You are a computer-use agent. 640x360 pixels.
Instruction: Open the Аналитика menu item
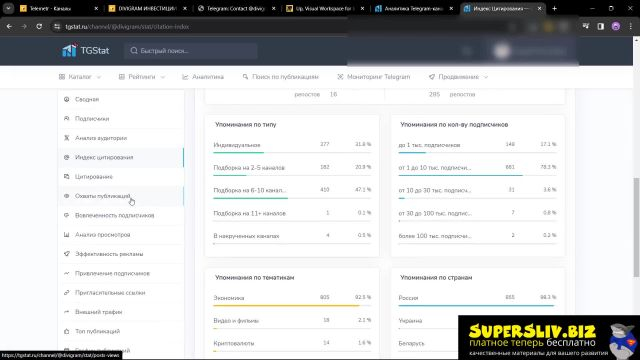[203, 77]
